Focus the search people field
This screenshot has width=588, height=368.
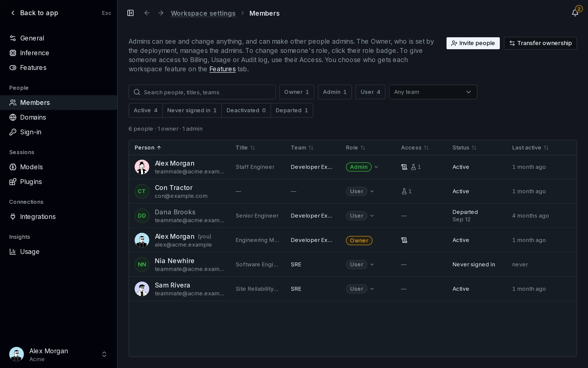pos(202,92)
